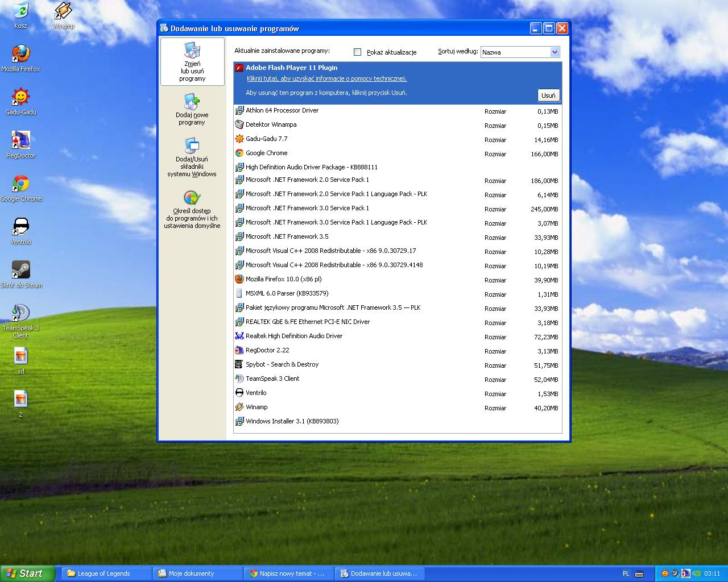Switch to Napisz nowy temat Chrome window
The image size is (728, 582).
pyautogui.click(x=289, y=573)
